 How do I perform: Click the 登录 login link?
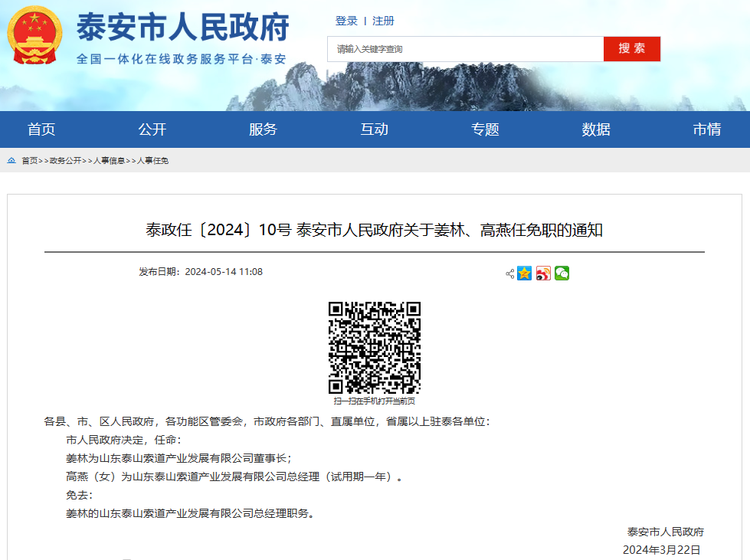346,21
